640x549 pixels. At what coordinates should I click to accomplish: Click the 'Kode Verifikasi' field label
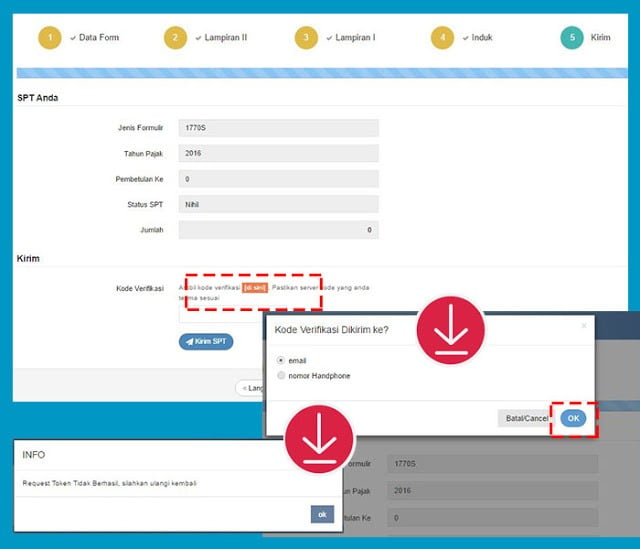140,288
